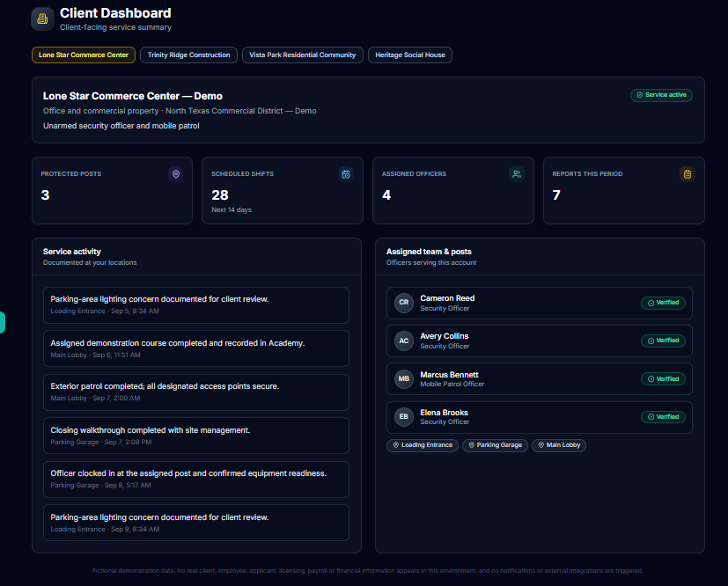Click the Mobile Patrol Officer role text

click(452, 385)
